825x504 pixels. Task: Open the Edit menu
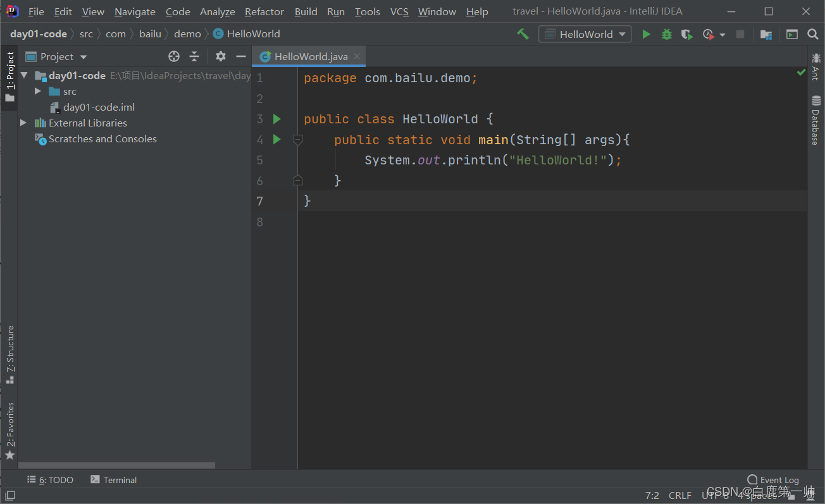63,11
